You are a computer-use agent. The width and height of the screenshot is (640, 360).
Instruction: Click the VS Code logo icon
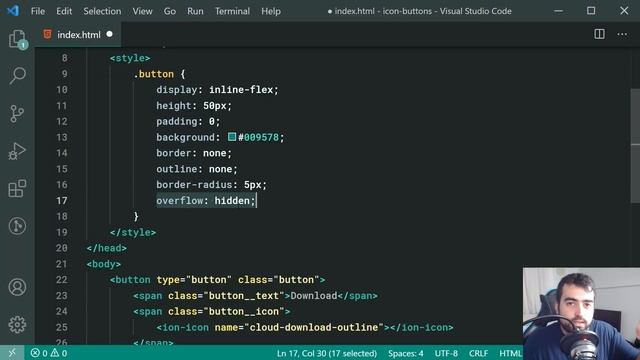13,11
